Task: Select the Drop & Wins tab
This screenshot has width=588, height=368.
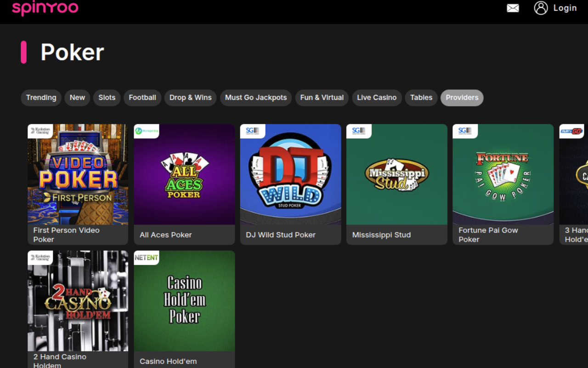Action: pos(190,98)
